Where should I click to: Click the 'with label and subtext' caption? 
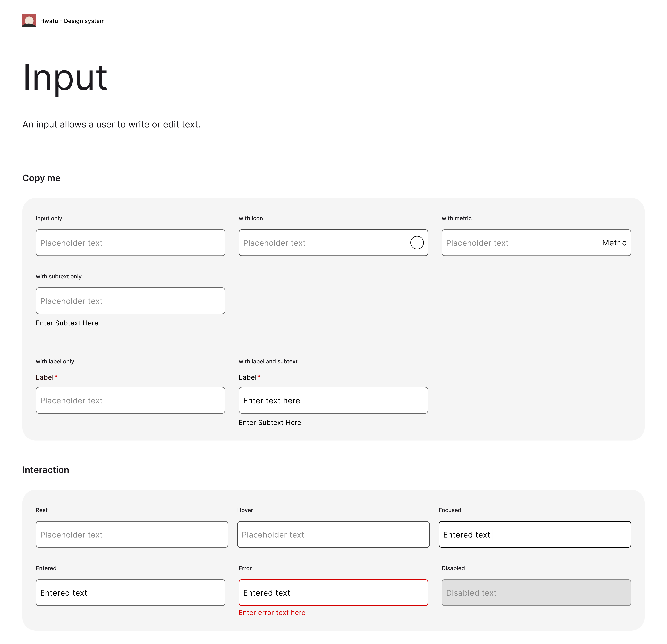point(268,362)
